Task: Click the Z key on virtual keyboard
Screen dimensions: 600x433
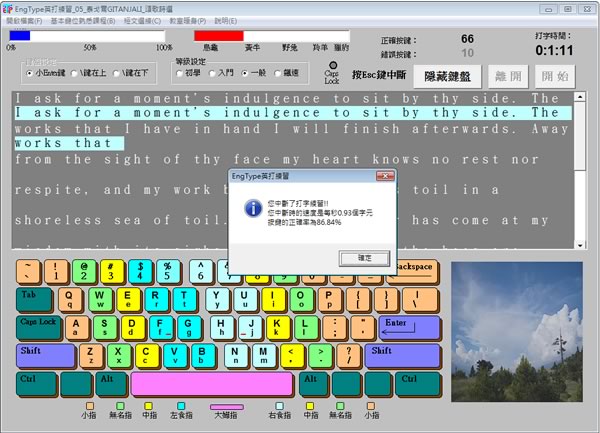Action: click(91, 356)
